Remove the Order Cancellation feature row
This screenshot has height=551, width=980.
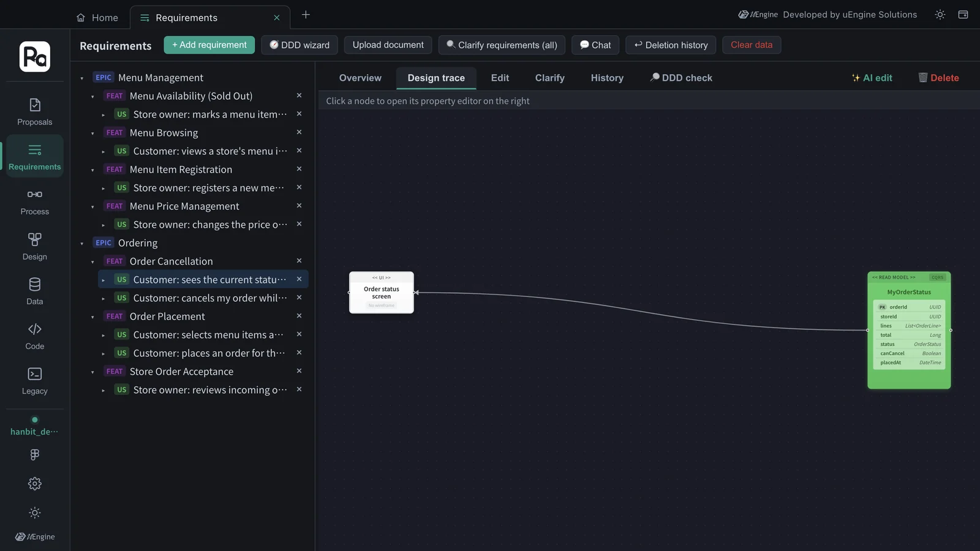click(x=299, y=261)
